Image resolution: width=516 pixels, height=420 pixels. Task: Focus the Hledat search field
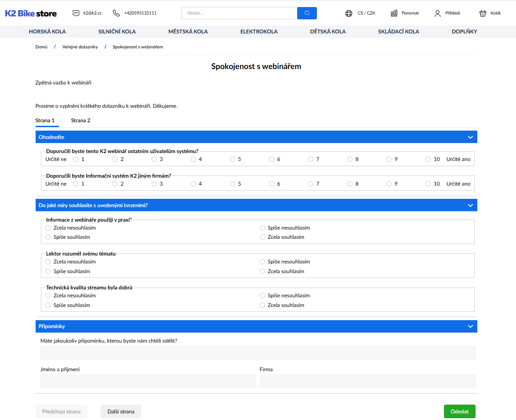coord(239,13)
